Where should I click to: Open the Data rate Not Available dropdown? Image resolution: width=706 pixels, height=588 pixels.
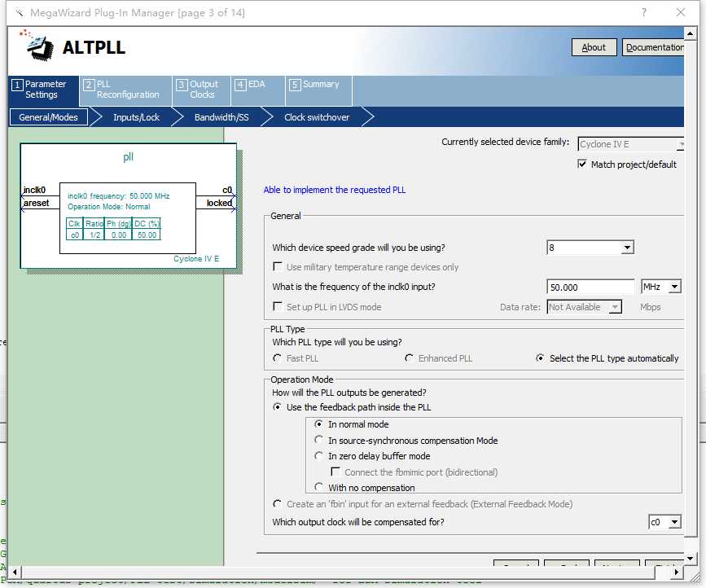(585, 307)
